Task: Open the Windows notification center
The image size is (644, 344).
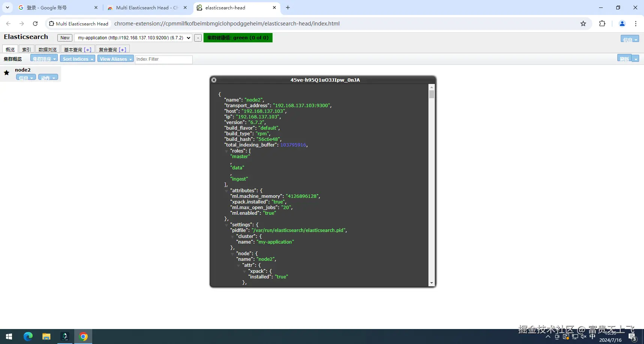Action: tap(632, 337)
